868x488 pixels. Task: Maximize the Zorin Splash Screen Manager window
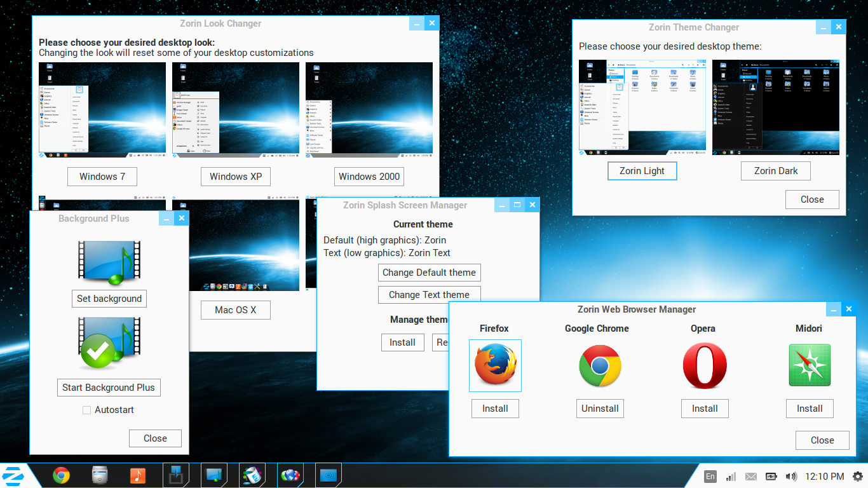click(517, 205)
